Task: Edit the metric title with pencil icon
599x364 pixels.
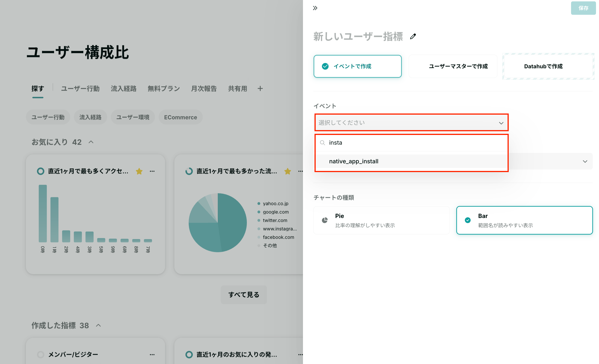Action: (x=413, y=36)
